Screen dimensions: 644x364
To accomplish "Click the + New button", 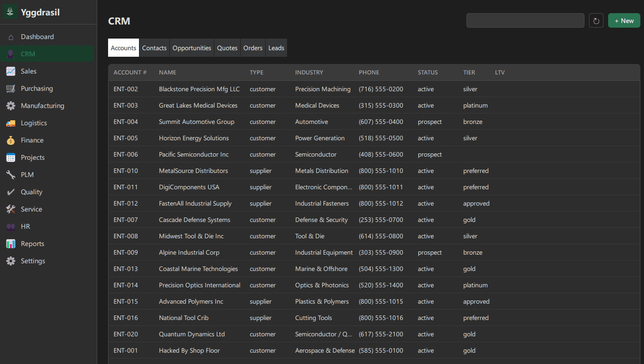I will 624,20.
